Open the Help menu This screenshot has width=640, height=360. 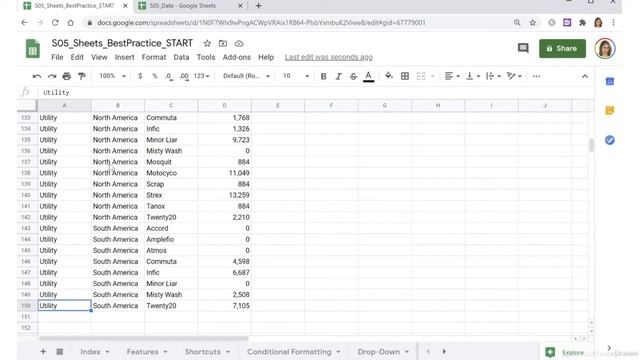pyautogui.click(x=266, y=57)
